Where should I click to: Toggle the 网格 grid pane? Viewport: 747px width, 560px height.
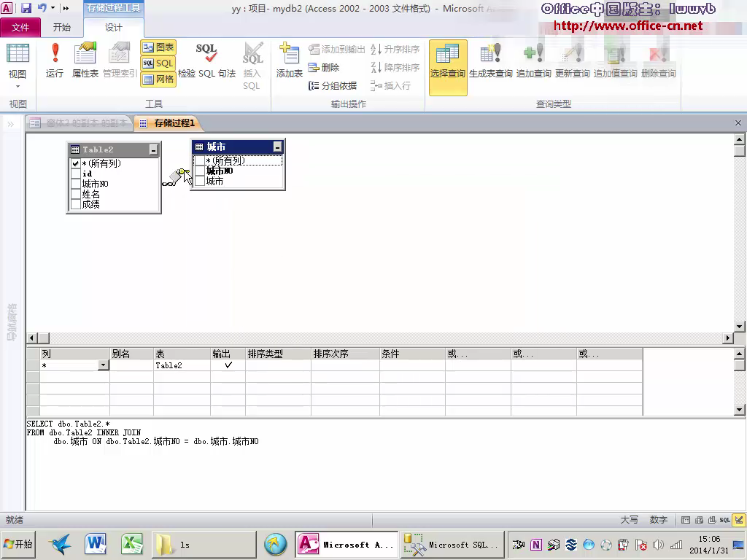click(158, 79)
